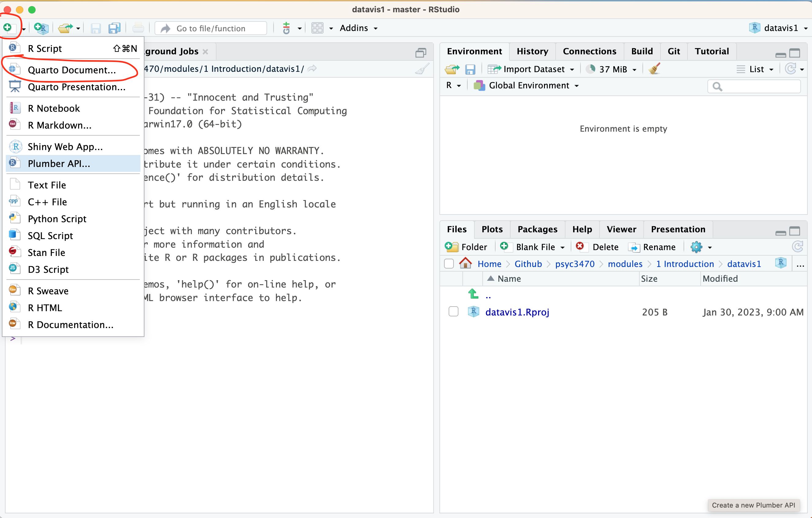Check the box next to datavis1.Rproj
812x518 pixels.
click(453, 311)
